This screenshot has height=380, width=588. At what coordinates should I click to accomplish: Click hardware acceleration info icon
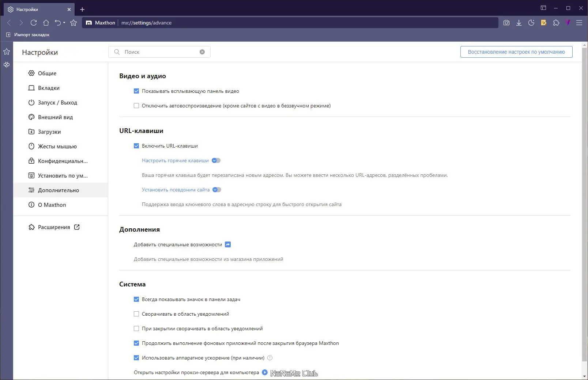[270, 358]
